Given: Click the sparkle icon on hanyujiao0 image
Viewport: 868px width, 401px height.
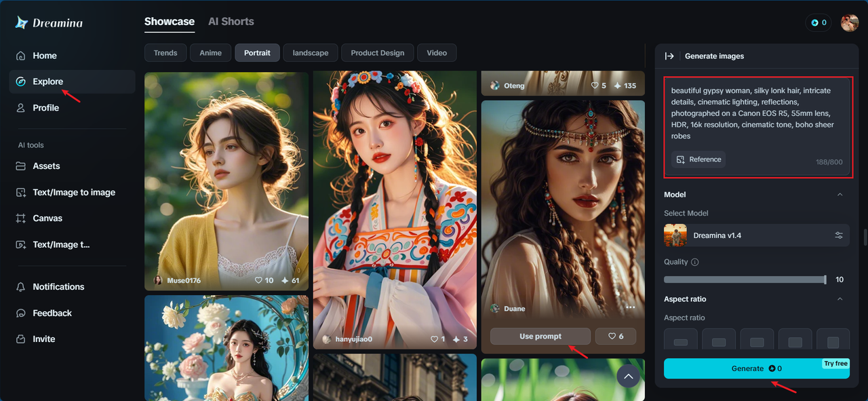Looking at the screenshot, I should [x=456, y=339].
